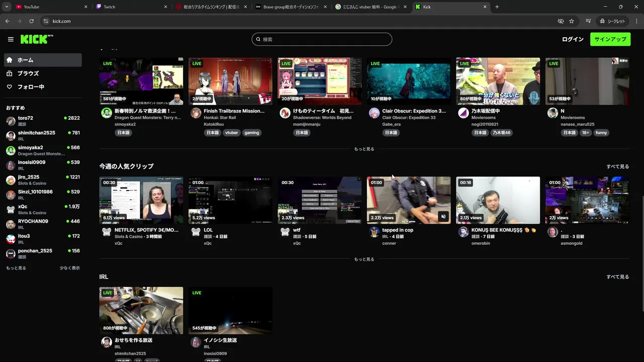Open おせちを作る放送 stream thumbnail
Viewport: 644px width, 362px height.
[141, 311]
